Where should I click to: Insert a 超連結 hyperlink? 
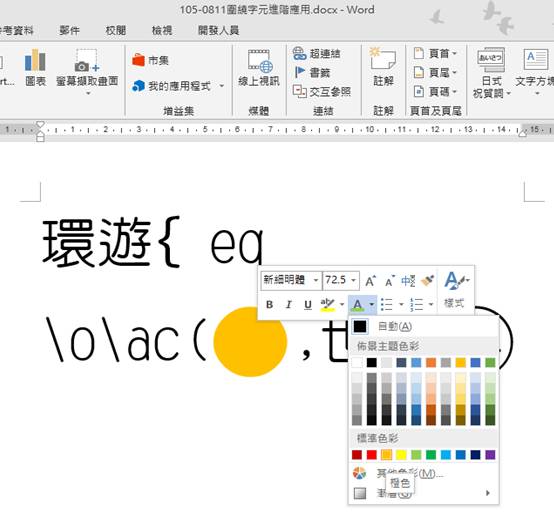tap(317, 54)
